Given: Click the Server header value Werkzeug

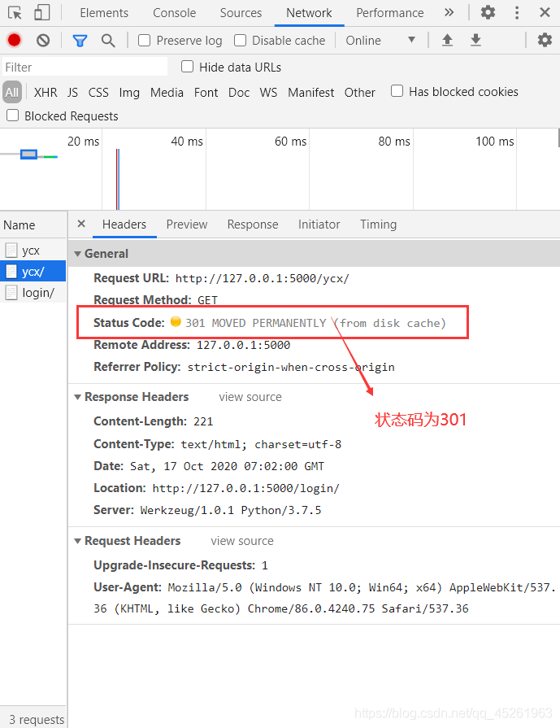Looking at the screenshot, I should click(231, 510).
